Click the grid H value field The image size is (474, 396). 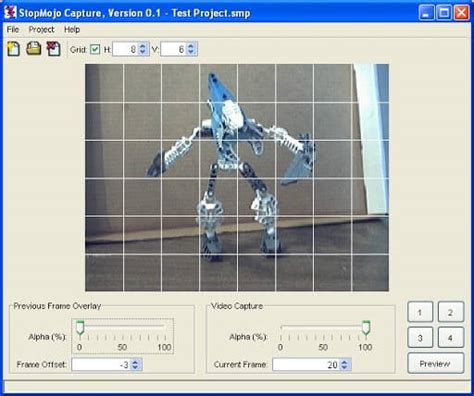pos(126,49)
